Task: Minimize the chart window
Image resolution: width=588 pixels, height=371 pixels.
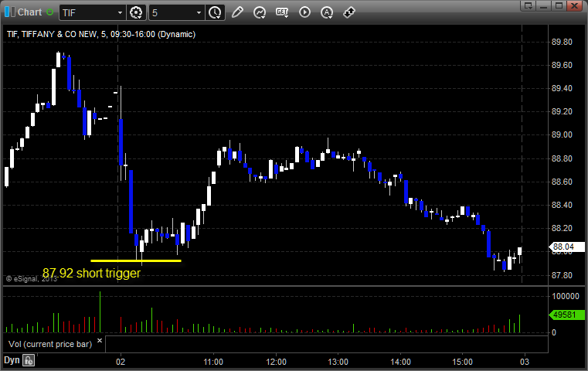Action: [x=544, y=5]
